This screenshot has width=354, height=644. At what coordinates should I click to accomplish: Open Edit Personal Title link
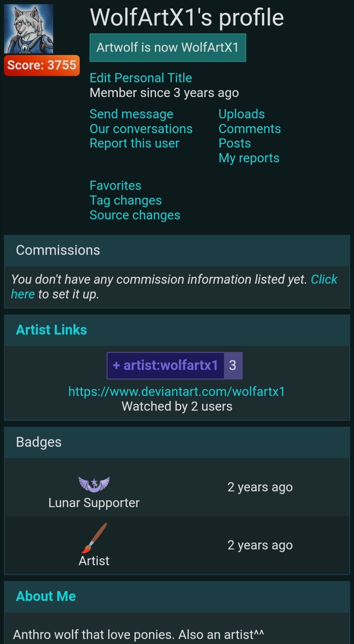pos(141,78)
